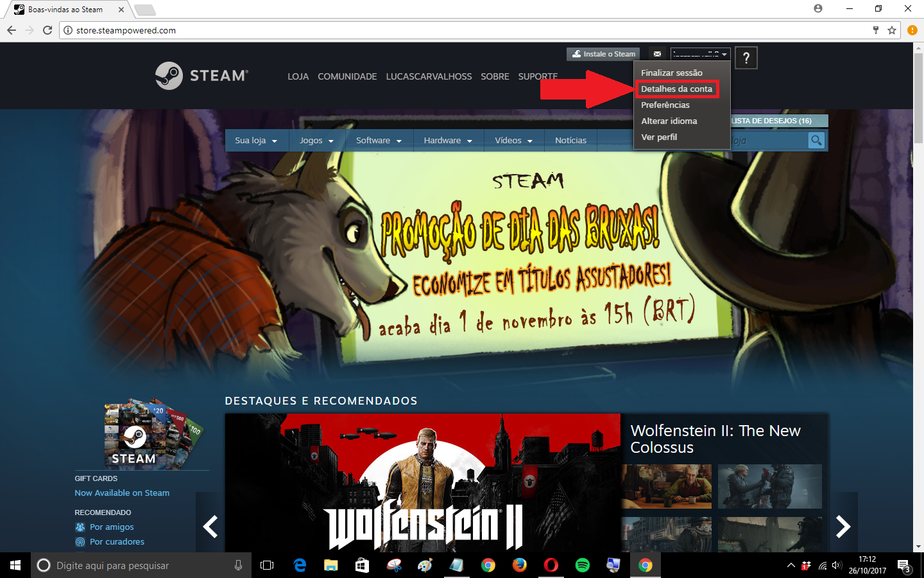Open the Wolfenstein II main capsule image
This screenshot has width=924, height=578.
(x=423, y=483)
